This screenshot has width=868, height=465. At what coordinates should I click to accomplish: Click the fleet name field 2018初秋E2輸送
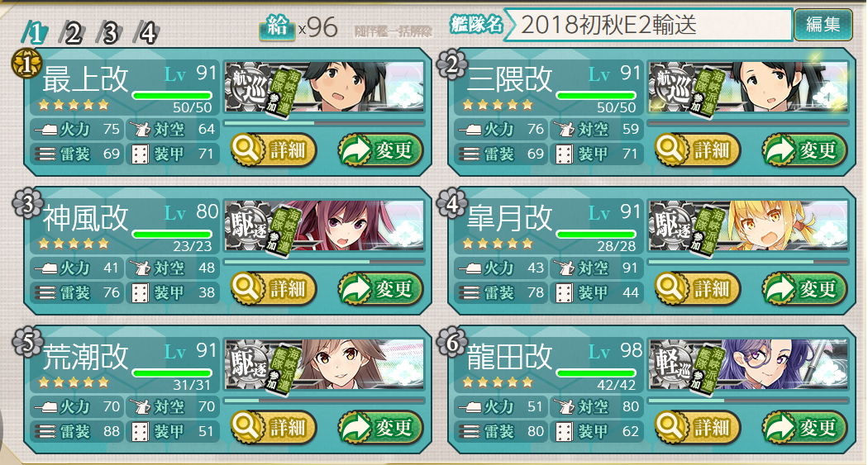click(x=648, y=25)
